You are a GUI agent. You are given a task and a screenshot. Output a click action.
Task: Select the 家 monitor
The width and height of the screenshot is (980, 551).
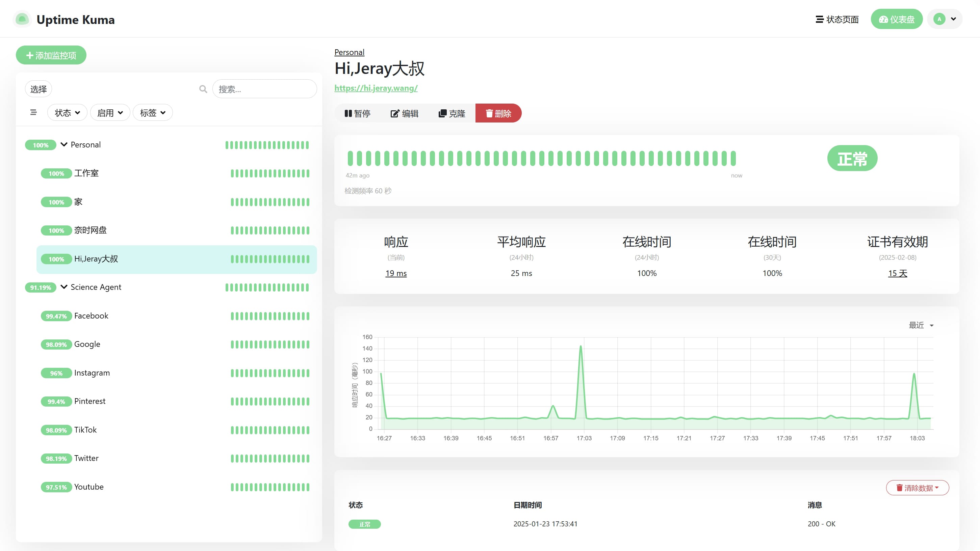click(177, 202)
